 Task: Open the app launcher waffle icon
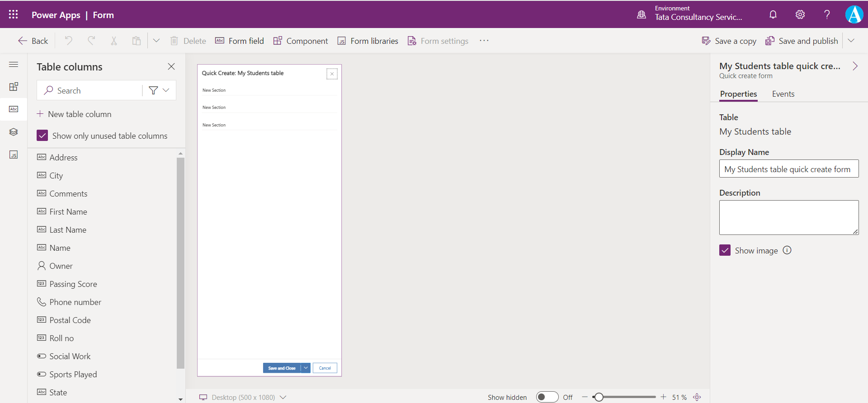(14, 14)
